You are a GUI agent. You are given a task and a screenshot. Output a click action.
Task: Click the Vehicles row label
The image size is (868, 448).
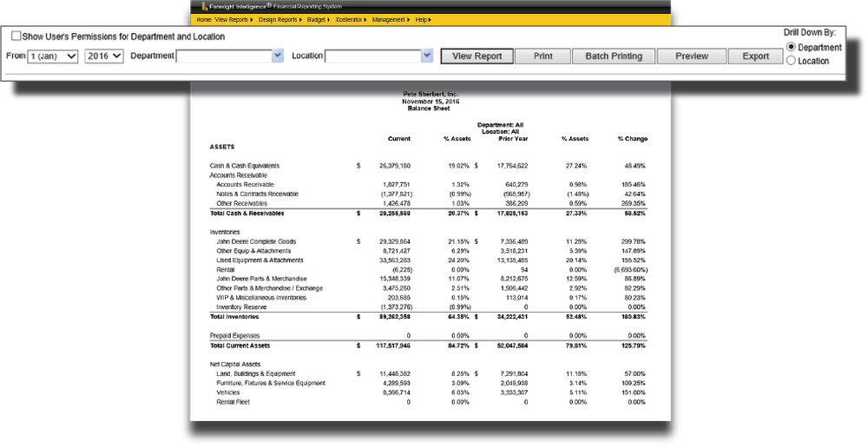228,392
